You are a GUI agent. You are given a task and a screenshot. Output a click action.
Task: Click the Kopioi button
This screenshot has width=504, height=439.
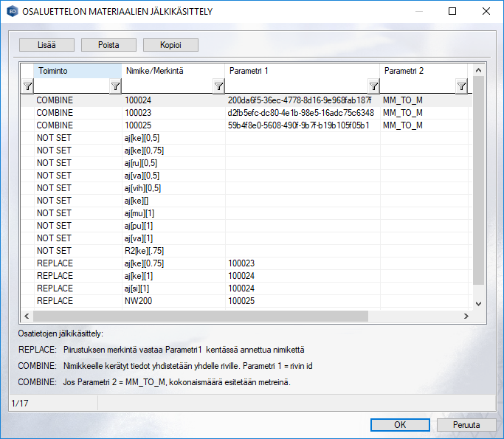coord(170,45)
